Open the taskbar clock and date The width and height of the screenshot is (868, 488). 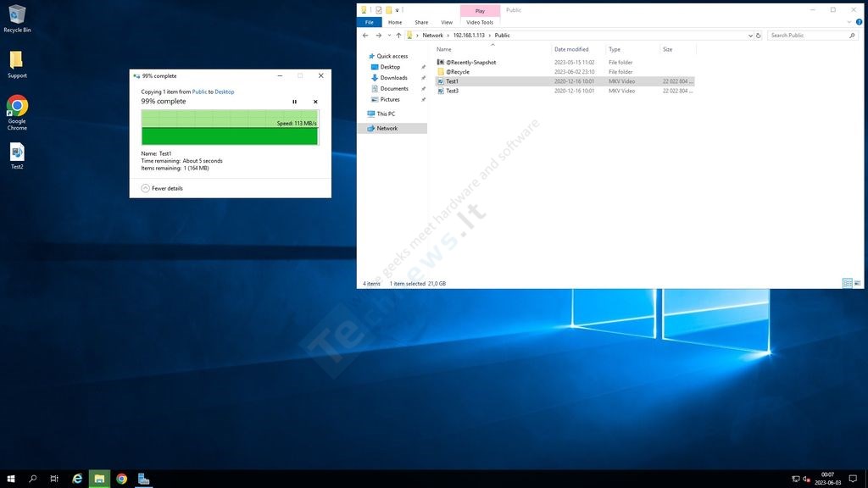pyautogui.click(x=827, y=479)
